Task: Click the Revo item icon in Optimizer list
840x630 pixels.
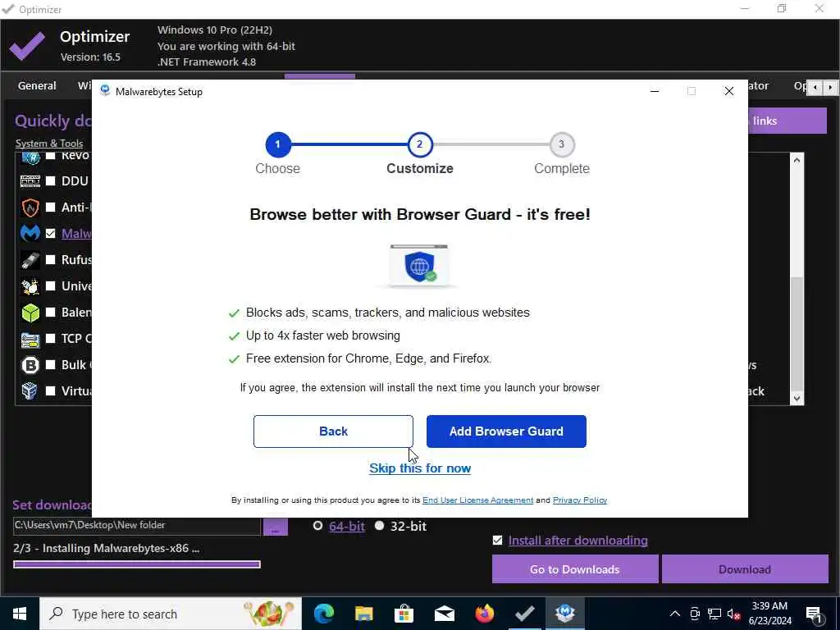Action: click(30, 157)
